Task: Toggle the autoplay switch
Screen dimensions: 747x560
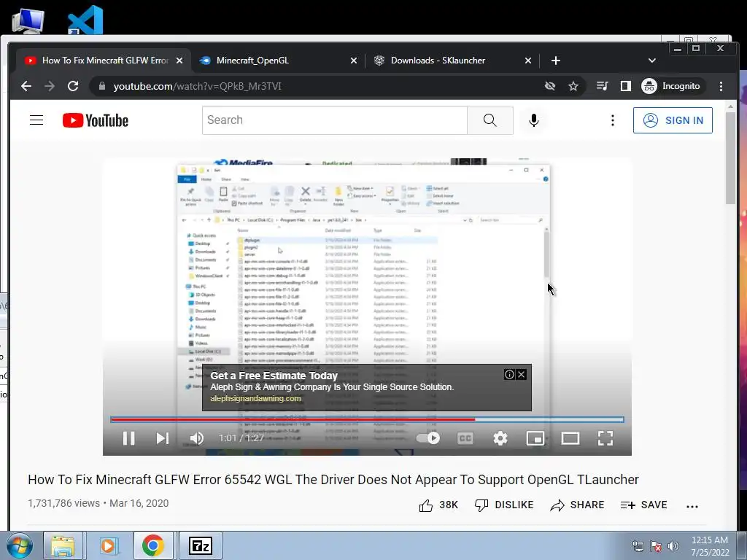Action: [x=427, y=438]
